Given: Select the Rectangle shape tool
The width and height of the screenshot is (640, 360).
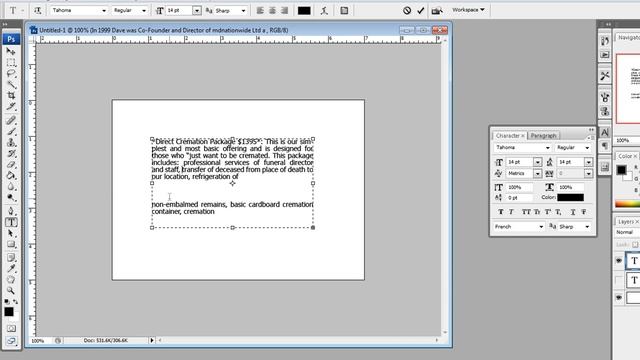Looking at the screenshot, I should tap(11, 244).
